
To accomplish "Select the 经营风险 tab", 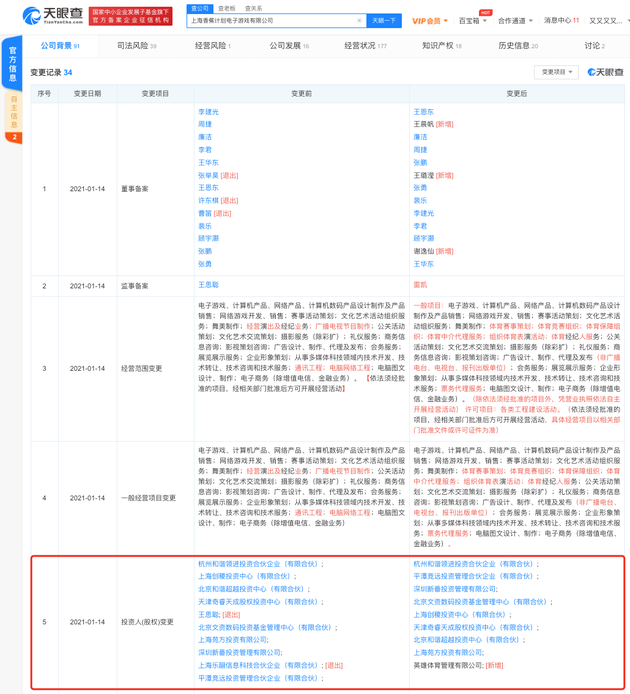I will 213,45.
